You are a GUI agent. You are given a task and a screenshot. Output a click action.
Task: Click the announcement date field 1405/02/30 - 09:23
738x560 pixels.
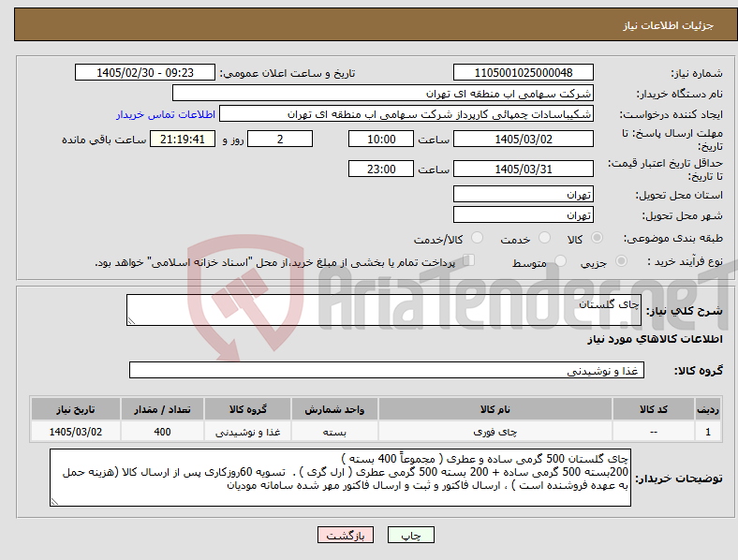pyautogui.click(x=145, y=72)
